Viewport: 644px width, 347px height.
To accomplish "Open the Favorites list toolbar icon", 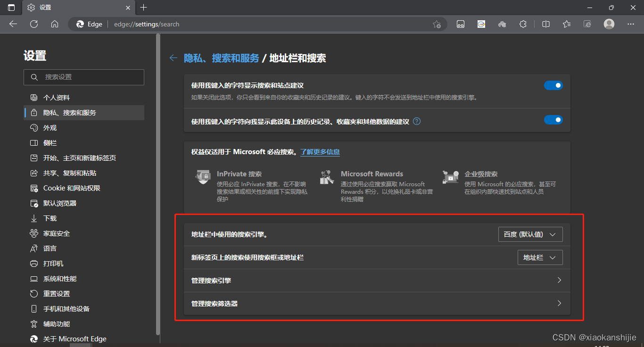I will click(x=567, y=24).
